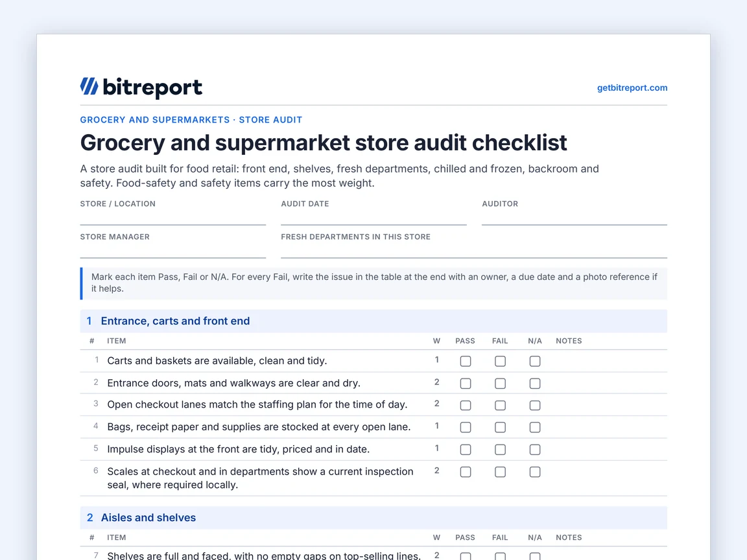Mark N/A for Open checkout lanes item
Viewport: 747px width, 560px height.
tap(535, 405)
